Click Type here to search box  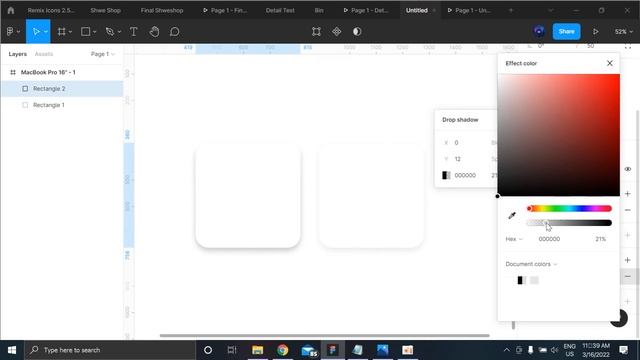pos(111,350)
